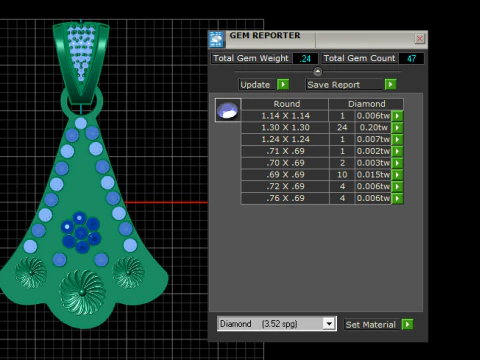
Task: Click the 0.003tw weight cell
Action: tap(373, 163)
